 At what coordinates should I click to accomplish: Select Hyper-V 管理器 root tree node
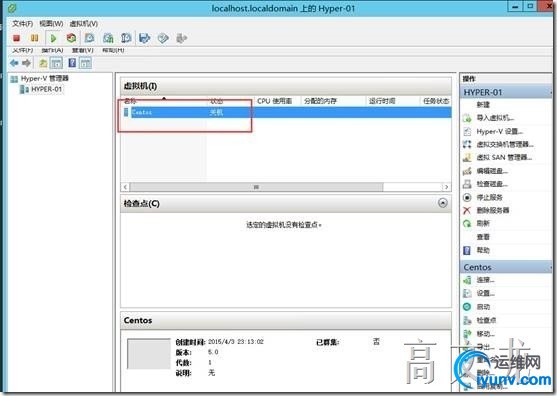tap(44, 78)
